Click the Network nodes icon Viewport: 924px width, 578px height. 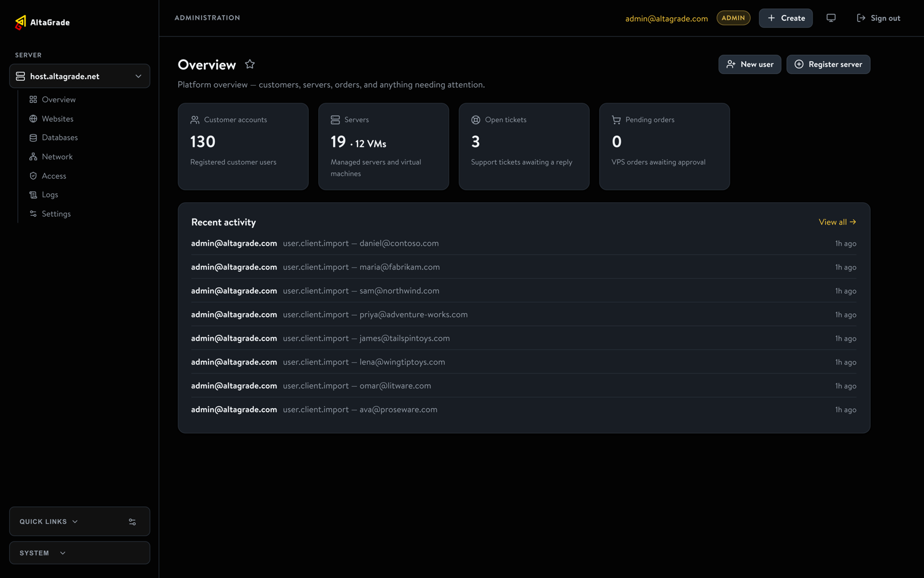click(33, 157)
